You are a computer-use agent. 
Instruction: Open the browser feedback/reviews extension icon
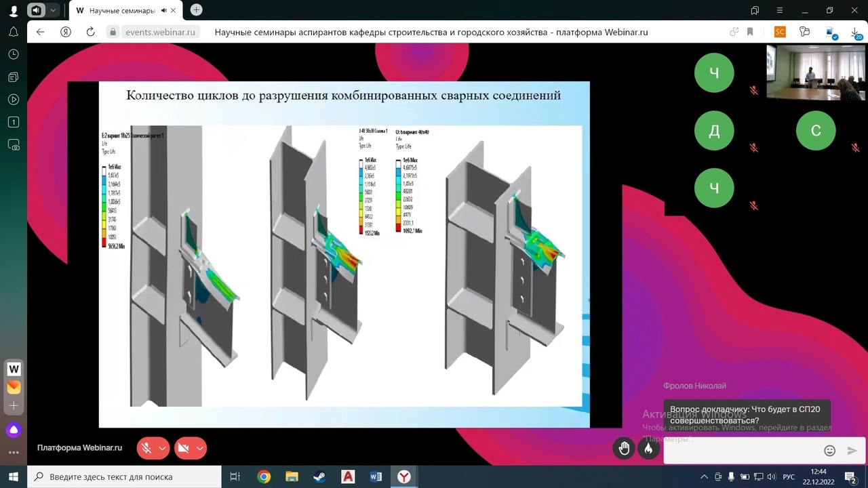(805, 32)
